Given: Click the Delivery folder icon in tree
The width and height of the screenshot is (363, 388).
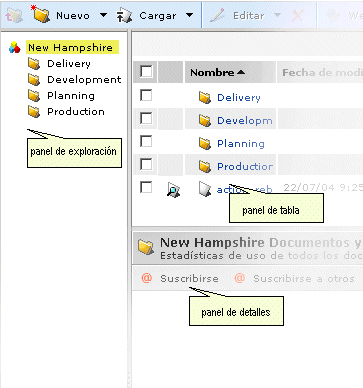Looking at the screenshot, I should [x=34, y=63].
